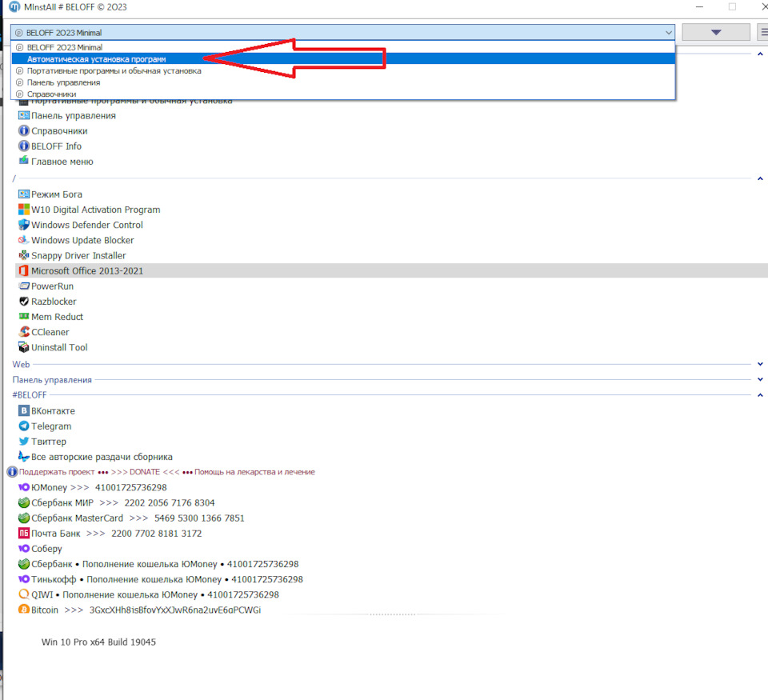Viewport: 768px width, 700px height.
Task: Click the Windows Update Blocker icon
Action: point(23,240)
